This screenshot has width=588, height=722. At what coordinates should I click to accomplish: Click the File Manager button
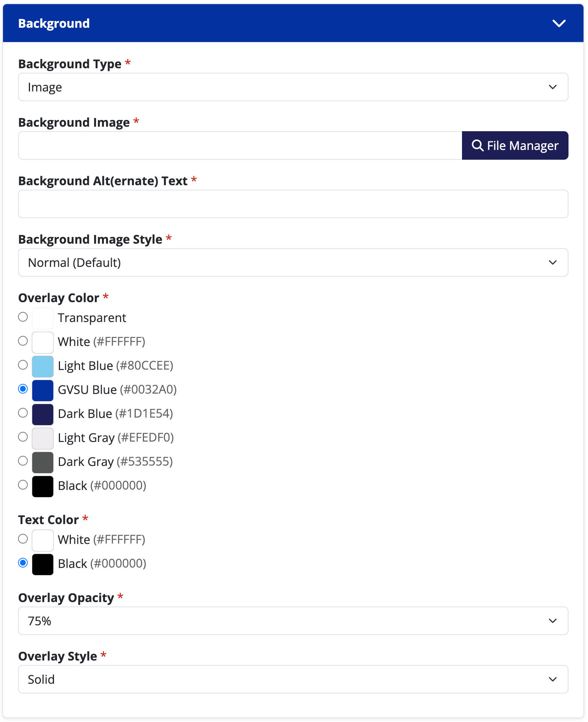point(515,145)
